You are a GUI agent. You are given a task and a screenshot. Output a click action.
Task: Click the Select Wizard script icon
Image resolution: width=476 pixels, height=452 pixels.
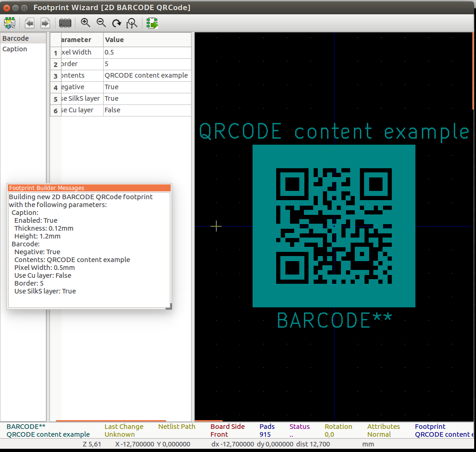[10, 23]
